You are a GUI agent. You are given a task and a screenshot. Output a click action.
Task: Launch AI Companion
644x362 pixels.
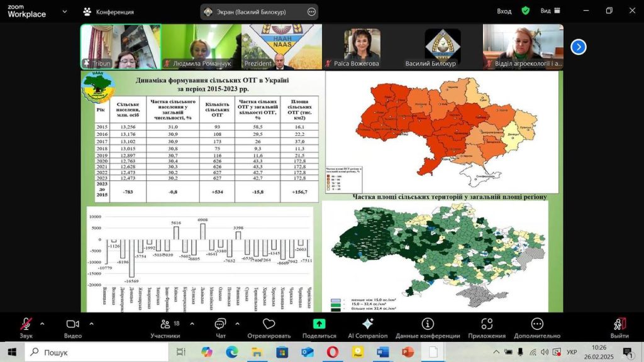[x=368, y=324]
